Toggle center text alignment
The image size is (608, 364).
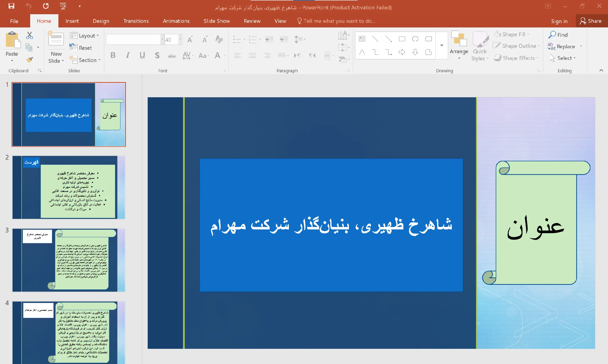tap(252, 56)
